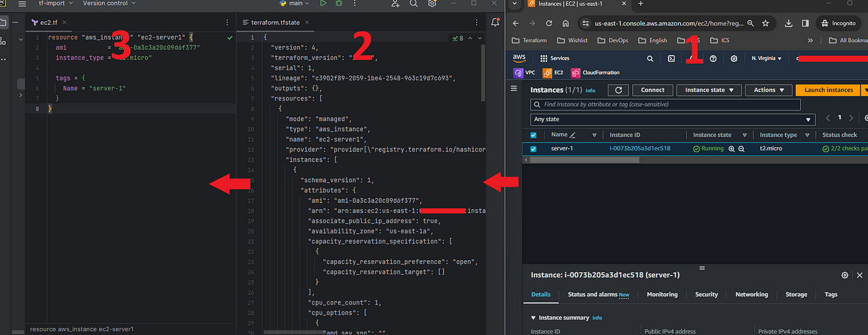This screenshot has width=868, height=335.
Task: Switch to the terraform.tfstate editor tab
Action: tap(274, 22)
